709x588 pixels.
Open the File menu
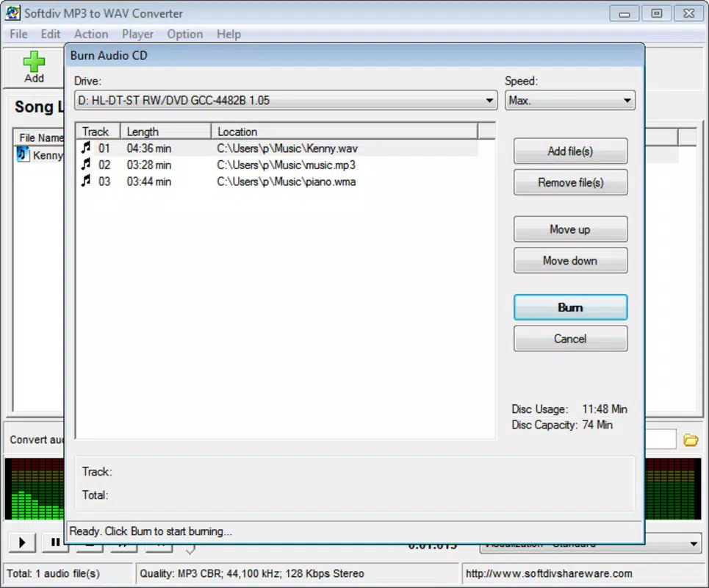(x=18, y=35)
